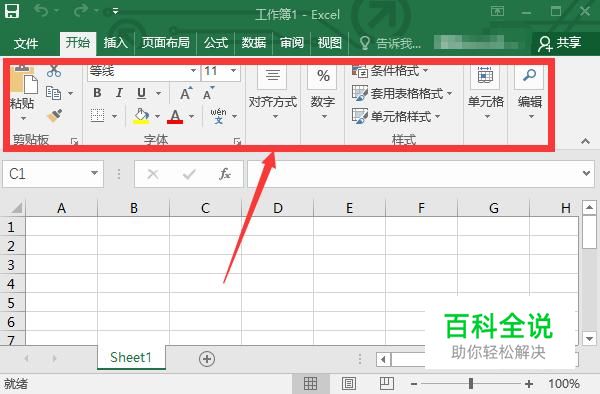Click the zoom slider handle
Viewport: 600px width, 394px height.
click(x=471, y=383)
